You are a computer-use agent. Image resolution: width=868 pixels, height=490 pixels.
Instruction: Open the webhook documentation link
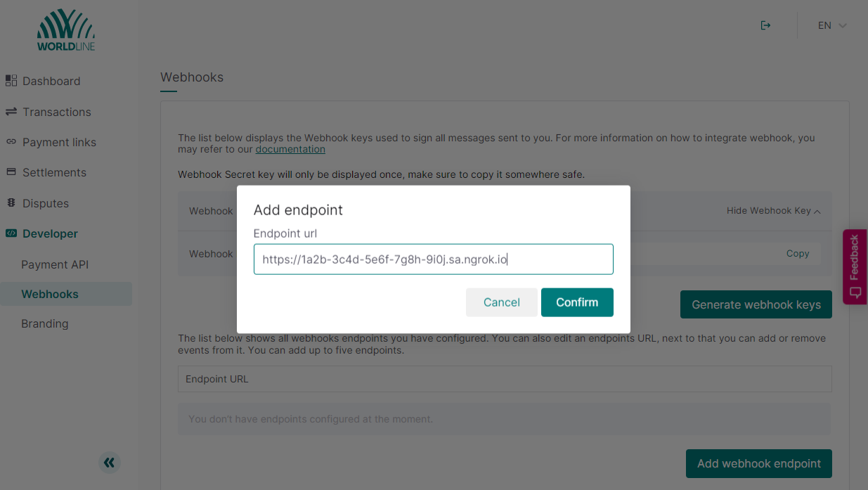click(x=290, y=148)
